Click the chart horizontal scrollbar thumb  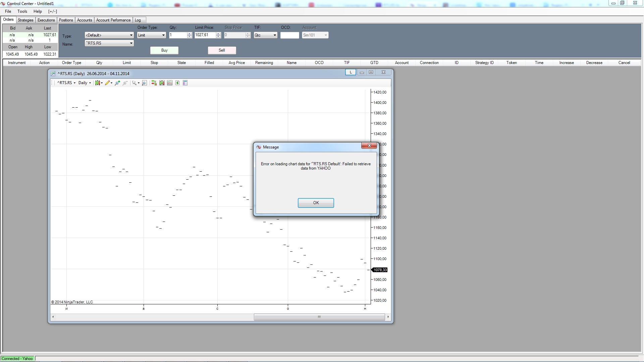click(319, 317)
